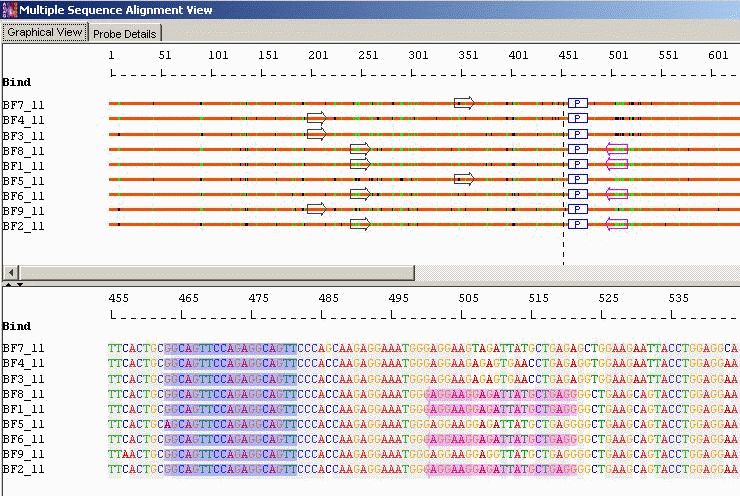
Task: Click the BF4_11 label in sequence pane
Action: (23, 363)
